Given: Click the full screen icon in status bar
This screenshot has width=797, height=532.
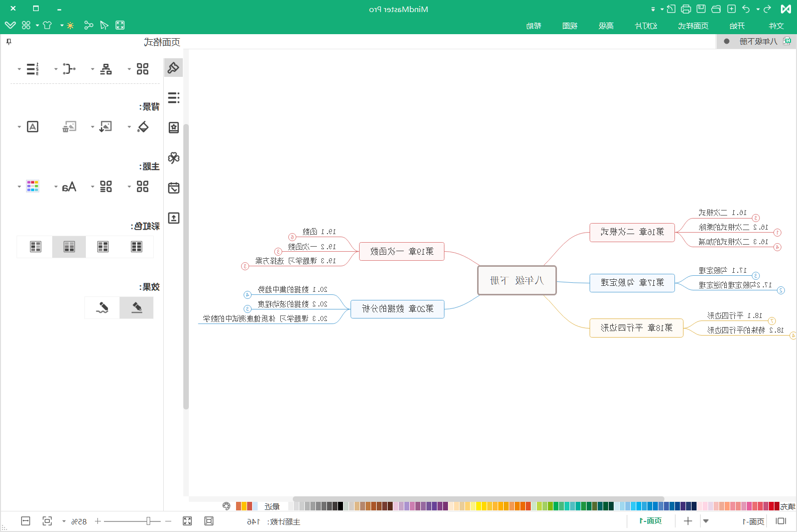Looking at the screenshot, I should 187,521.
